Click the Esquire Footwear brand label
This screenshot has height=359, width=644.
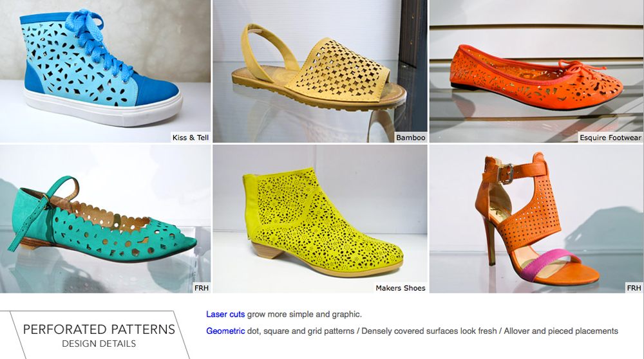pos(611,138)
